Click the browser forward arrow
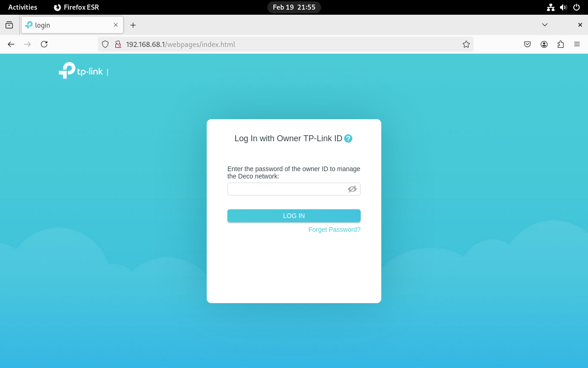The image size is (588, 368). pyautogui.click(x=28, y=44)
